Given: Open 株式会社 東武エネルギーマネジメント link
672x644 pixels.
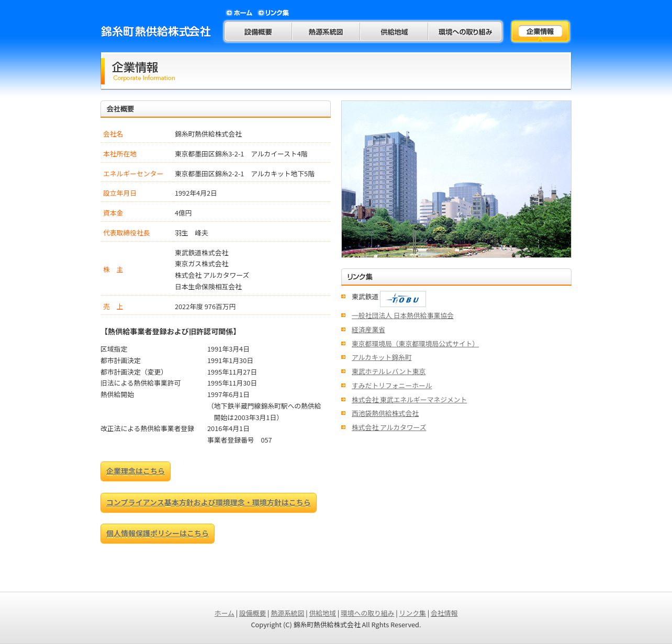Looking at the screenshot, I should pos(409,400).
